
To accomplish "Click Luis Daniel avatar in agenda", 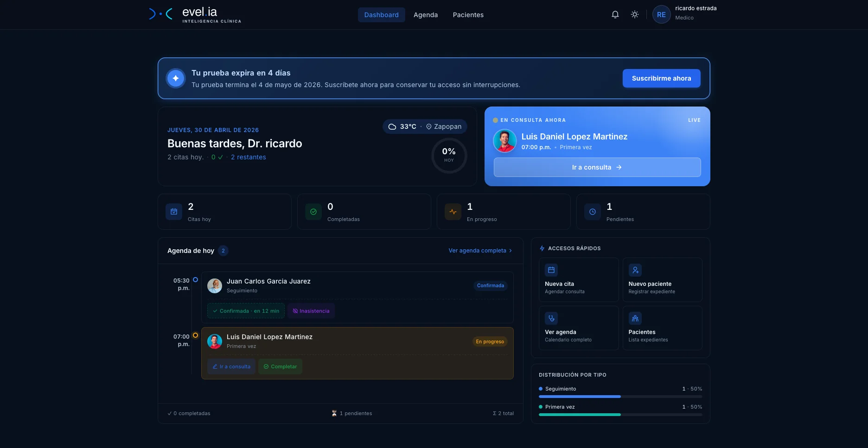I will [x=215, y=341].
